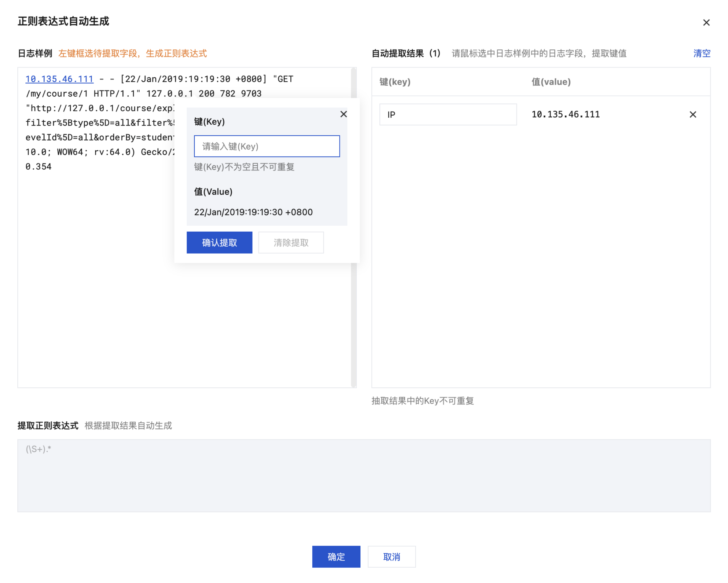This screenshot has width=728, height=583.
Task: Click the 127.0.0.1 200 782 9703 log line
Action: coord(204,94)
